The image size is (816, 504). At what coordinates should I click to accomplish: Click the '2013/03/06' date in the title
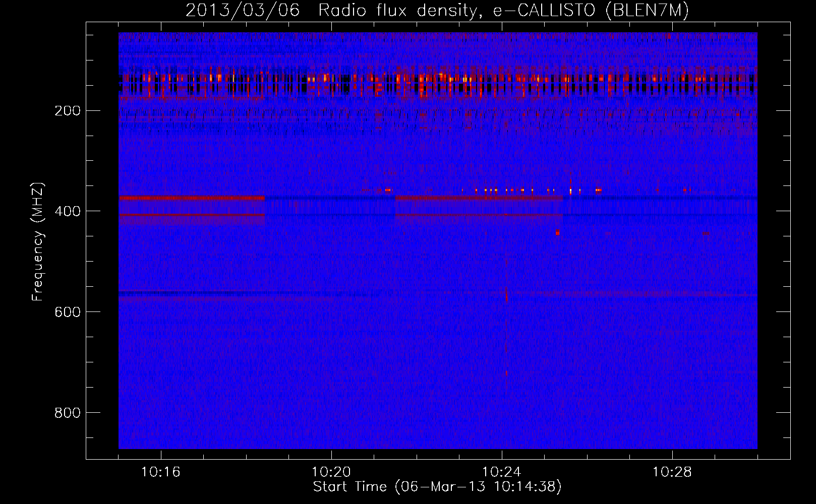click(243, 11)
